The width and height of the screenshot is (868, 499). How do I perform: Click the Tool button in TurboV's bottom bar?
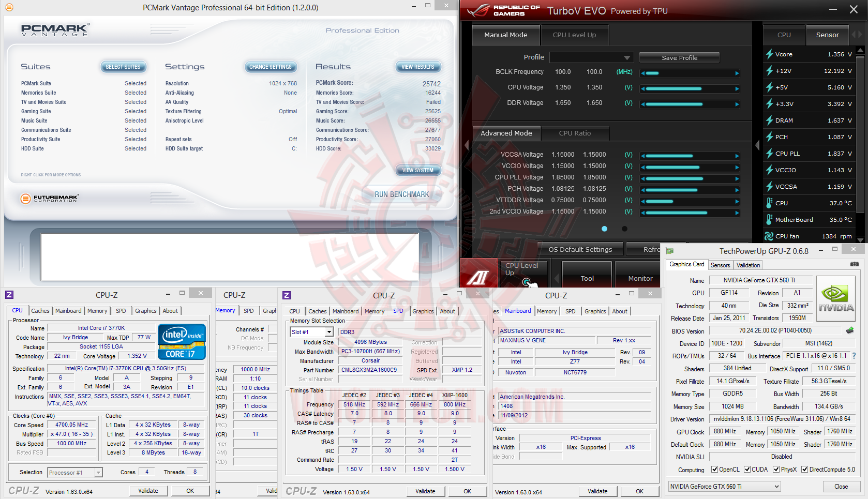pos(587,275)
